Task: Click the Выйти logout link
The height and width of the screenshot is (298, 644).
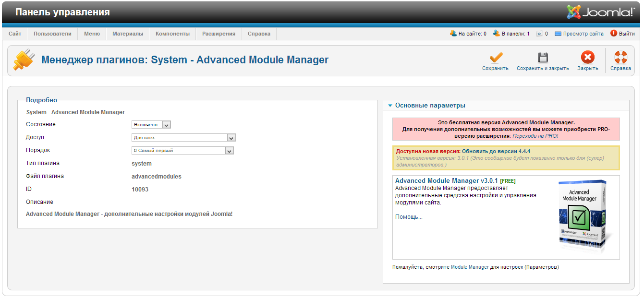Action: [x=627, y=34]
